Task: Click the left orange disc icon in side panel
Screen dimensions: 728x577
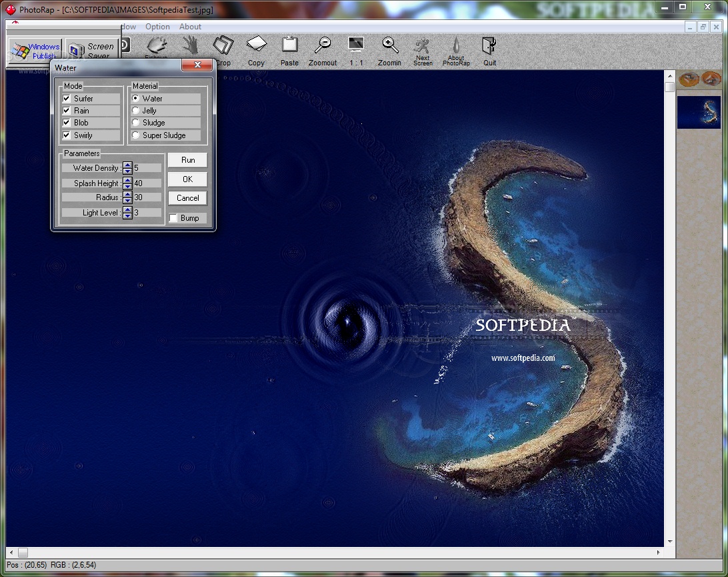Action: (x=689, y=79)
